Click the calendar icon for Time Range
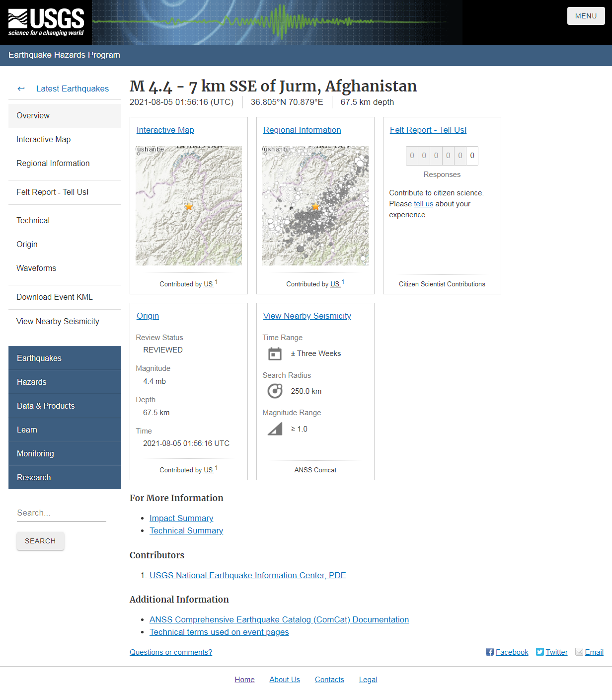The height and width of the screenshot is (700, 612). [275, 353]
